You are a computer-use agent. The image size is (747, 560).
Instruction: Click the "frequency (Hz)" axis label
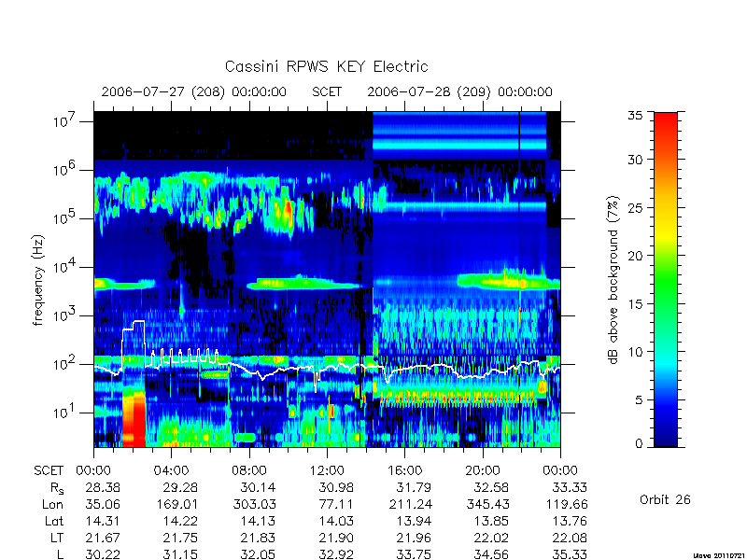pyautogui.click(x=38, y=280)
